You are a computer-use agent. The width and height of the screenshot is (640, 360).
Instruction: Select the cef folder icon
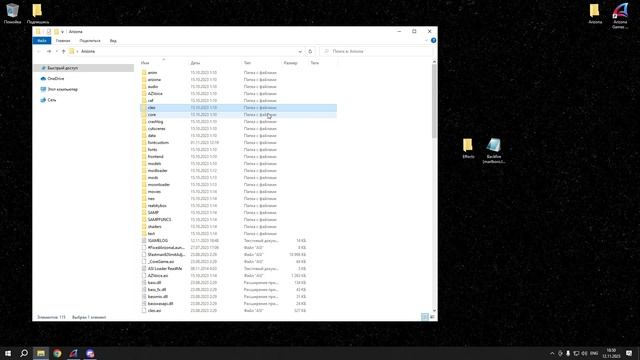144,100
